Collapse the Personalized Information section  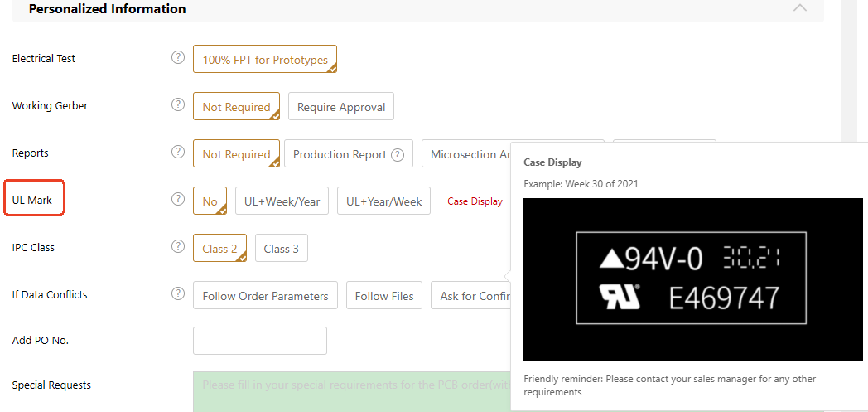(x=799, y=8)
